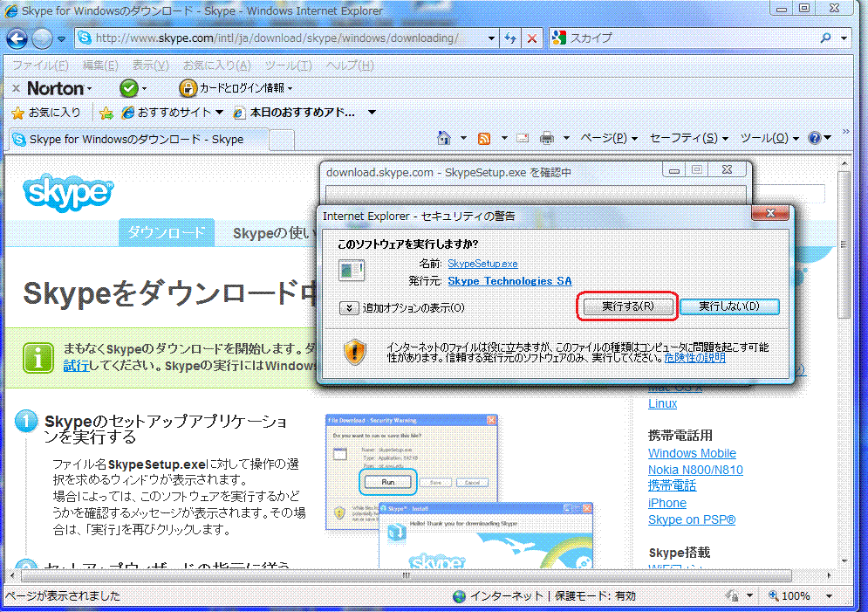Open the お気に入り(A) menu
868x612 pixels.
(x=217, y=65)
